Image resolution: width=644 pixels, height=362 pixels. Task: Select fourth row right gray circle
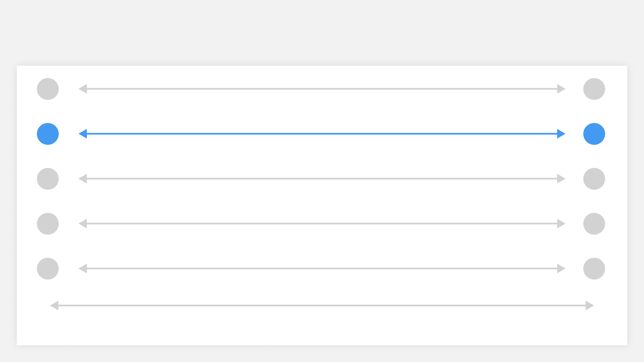[x=594, y=224]
